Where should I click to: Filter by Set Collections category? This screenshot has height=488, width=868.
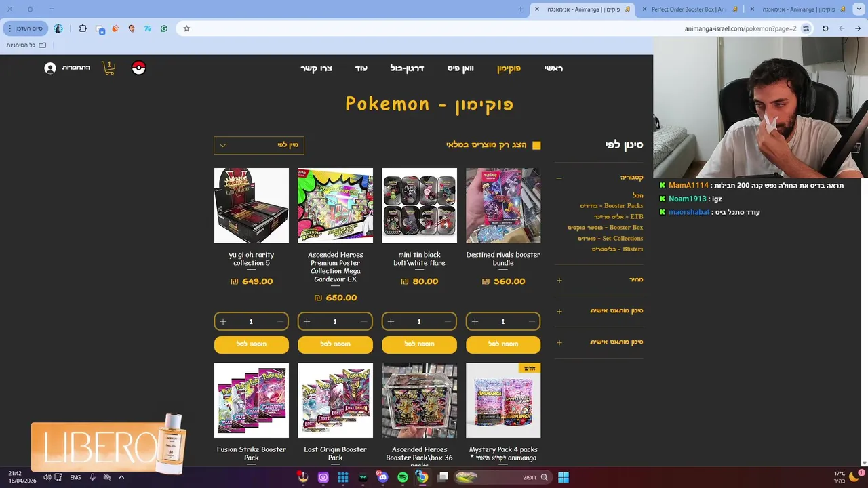pyautogui.click(x=610, y=239)
